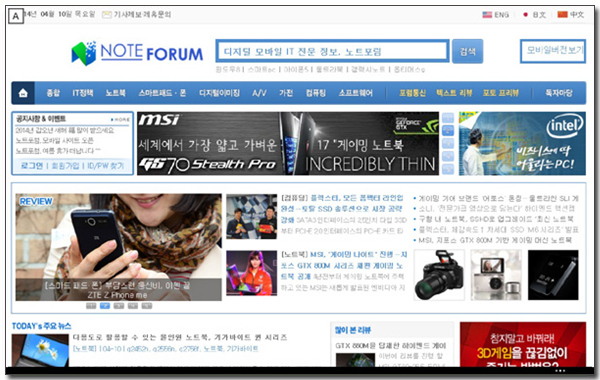The height and width of the screenshot is (380, 600).
Task: Select second review carousel page indicator
Action: click(105, 306)
